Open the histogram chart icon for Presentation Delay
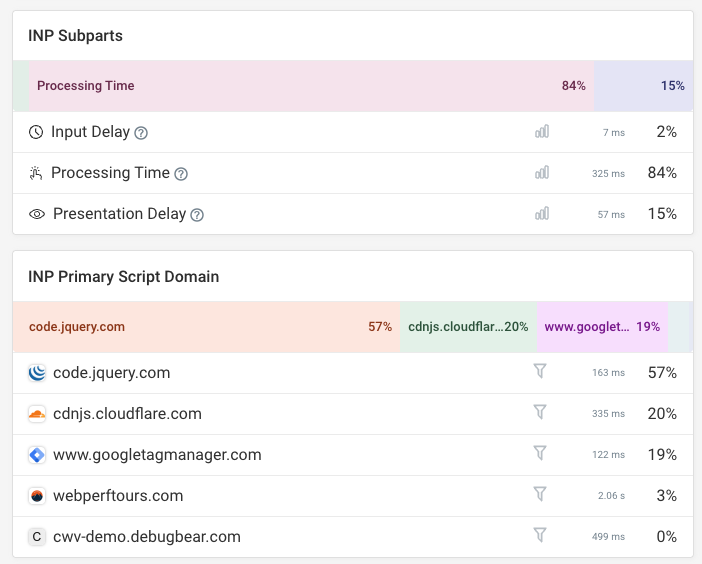This screenshot has width=702, height=564. click(542, 214)
